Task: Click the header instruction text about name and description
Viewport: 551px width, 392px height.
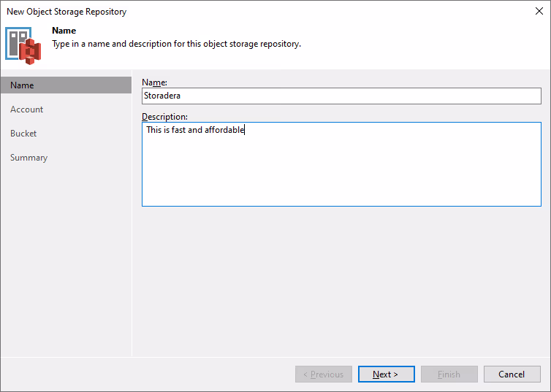Action: coord(176,44)
